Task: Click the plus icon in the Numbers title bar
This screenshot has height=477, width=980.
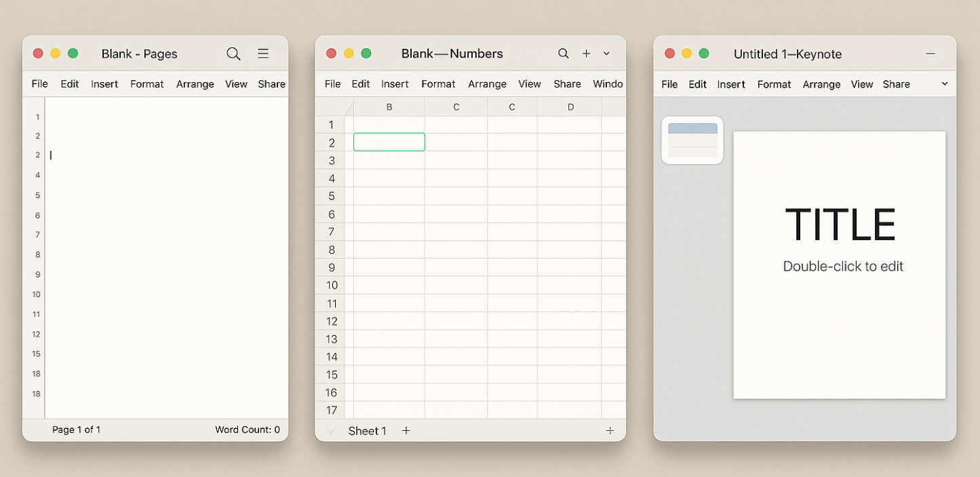Action: 587,54
